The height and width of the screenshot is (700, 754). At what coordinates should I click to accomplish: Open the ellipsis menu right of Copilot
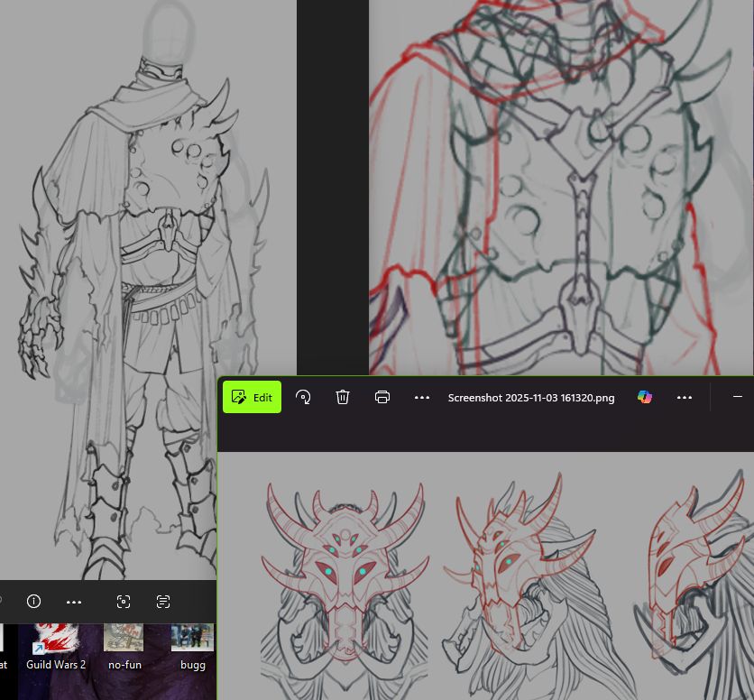coord(685,398)
